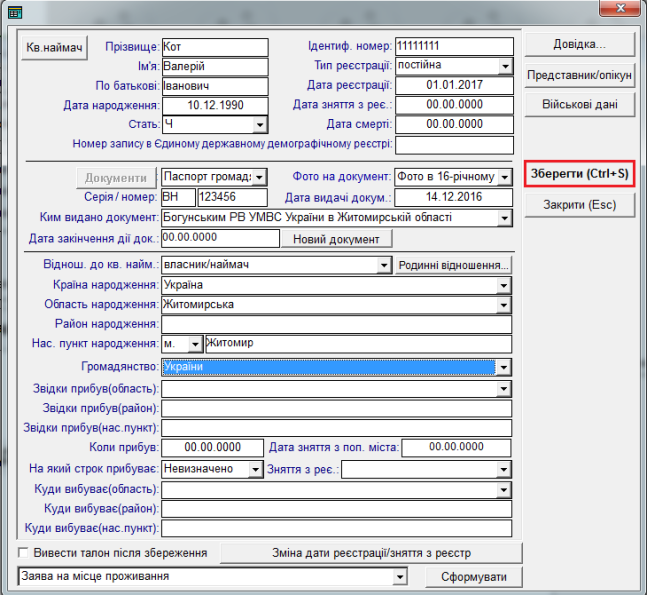Open Військові дані
Image resolution: width=647 pixels, height=595 pixels.
point(580,104)
